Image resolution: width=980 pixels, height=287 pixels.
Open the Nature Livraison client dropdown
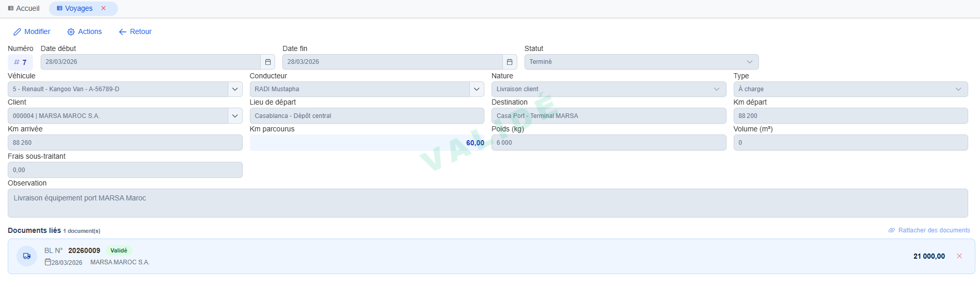(x=609, y=89)
